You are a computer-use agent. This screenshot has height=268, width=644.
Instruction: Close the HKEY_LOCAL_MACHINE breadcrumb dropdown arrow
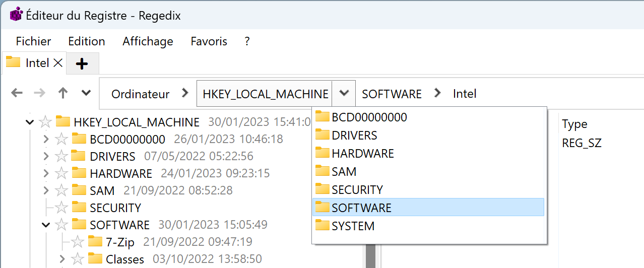[x=344, y=93]
